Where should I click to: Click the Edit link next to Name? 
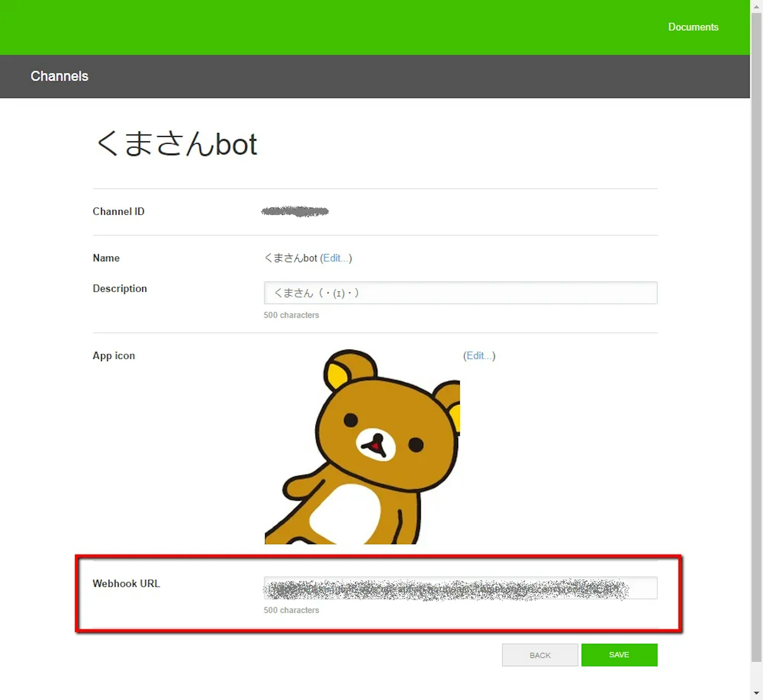(336, 258)
